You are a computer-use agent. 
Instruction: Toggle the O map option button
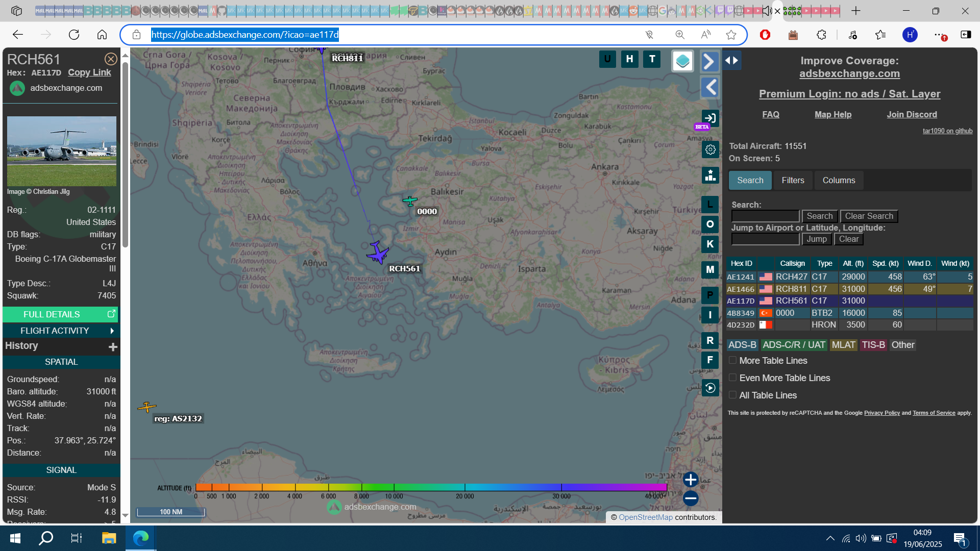(710, 224)
